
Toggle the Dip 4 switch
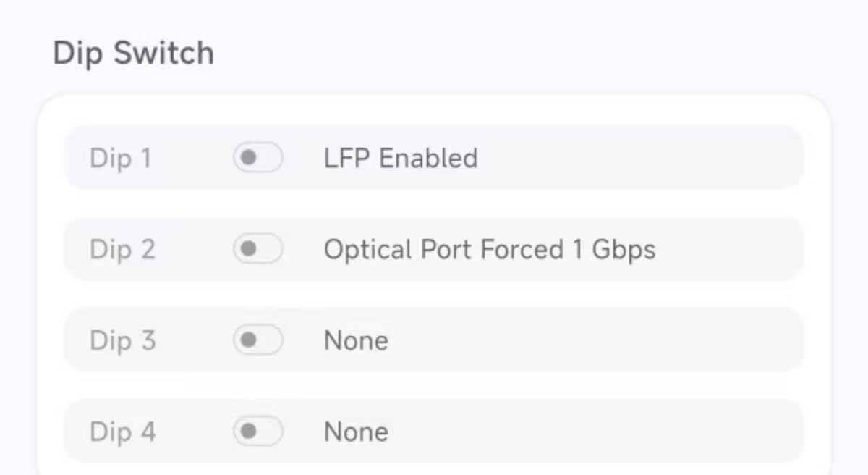258,432
